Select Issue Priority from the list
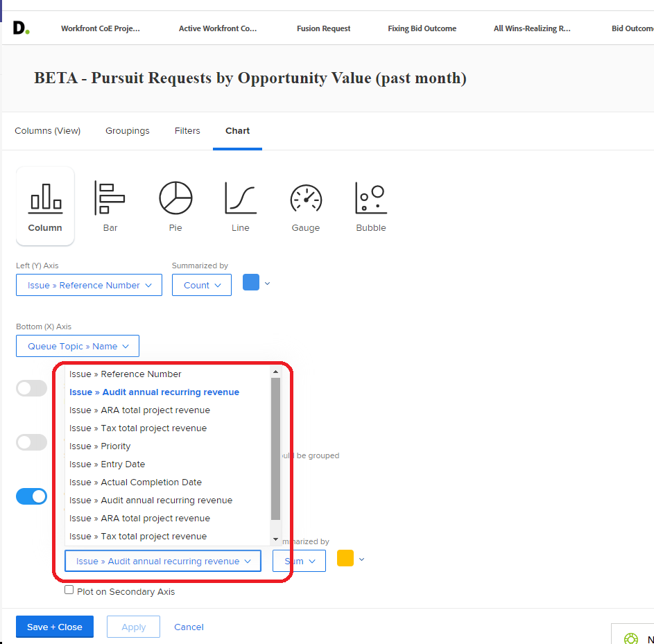 pyautogui.click(x=100, y=446)
